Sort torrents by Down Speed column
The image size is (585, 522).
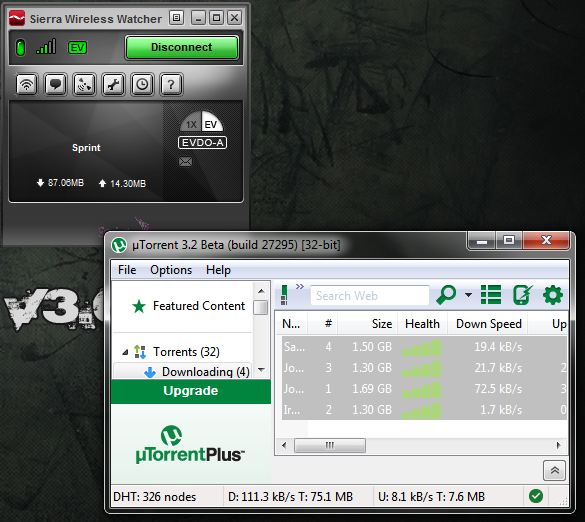(489, 323)
